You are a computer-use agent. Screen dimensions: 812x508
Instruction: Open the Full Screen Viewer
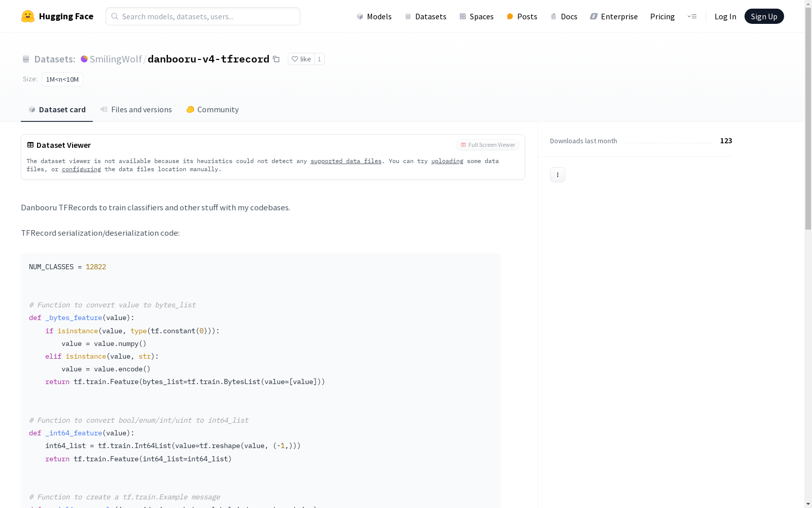pos(488,145)
